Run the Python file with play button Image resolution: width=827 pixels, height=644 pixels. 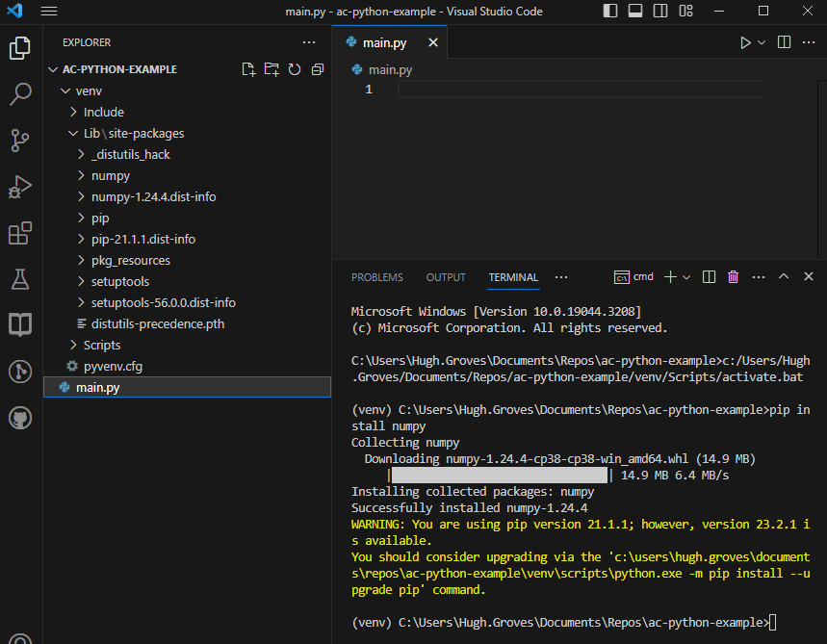pyautogui.click(x=745, y=42)
